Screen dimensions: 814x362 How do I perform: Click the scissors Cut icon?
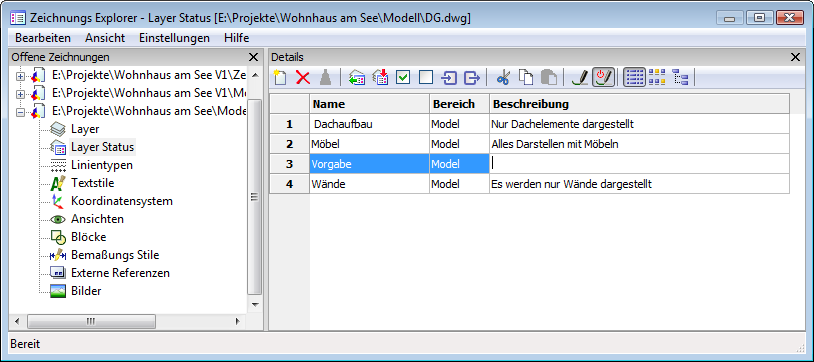(503, 78)
